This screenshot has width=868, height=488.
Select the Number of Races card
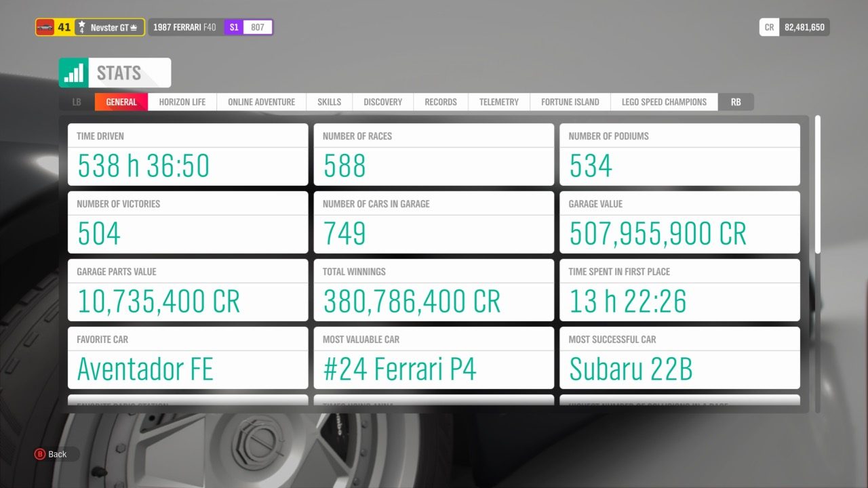[434, 155]
